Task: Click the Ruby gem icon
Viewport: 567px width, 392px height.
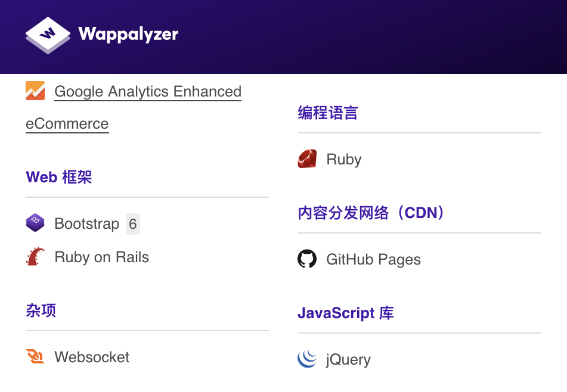Action: tap(307, 158)
